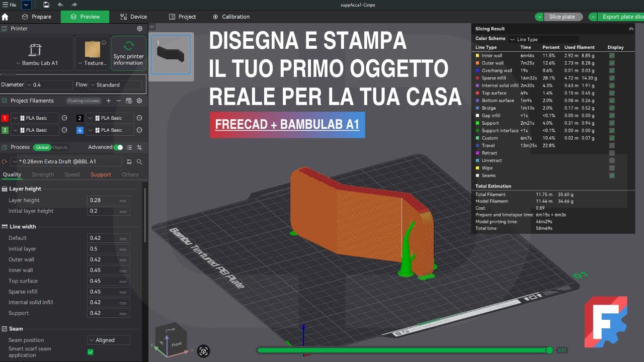Open the Calibration tab
This screenshot has width=644, height=362.
[231, 17]
